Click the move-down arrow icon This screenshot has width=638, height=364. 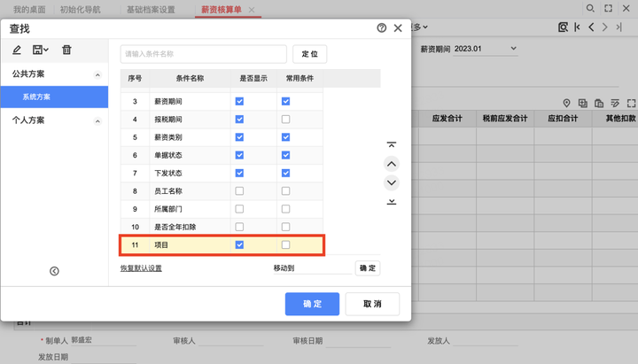coord(392,182)
